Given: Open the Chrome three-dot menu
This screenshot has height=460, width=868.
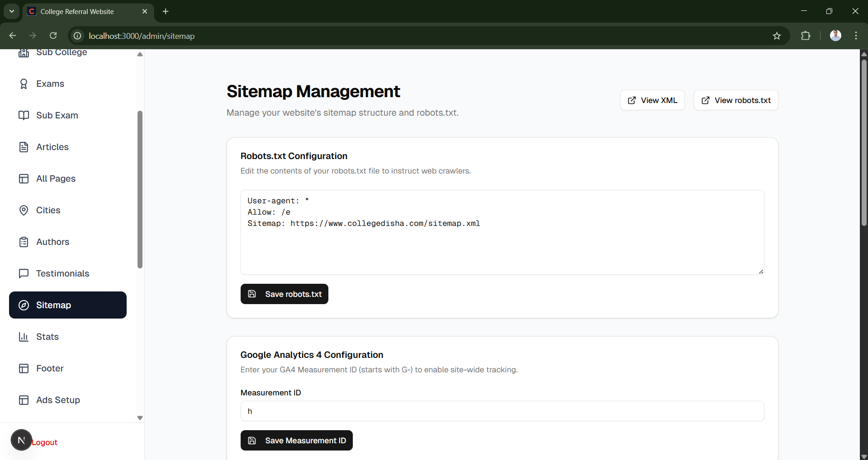Looking at the screenshot, I should tap(856, 36).
